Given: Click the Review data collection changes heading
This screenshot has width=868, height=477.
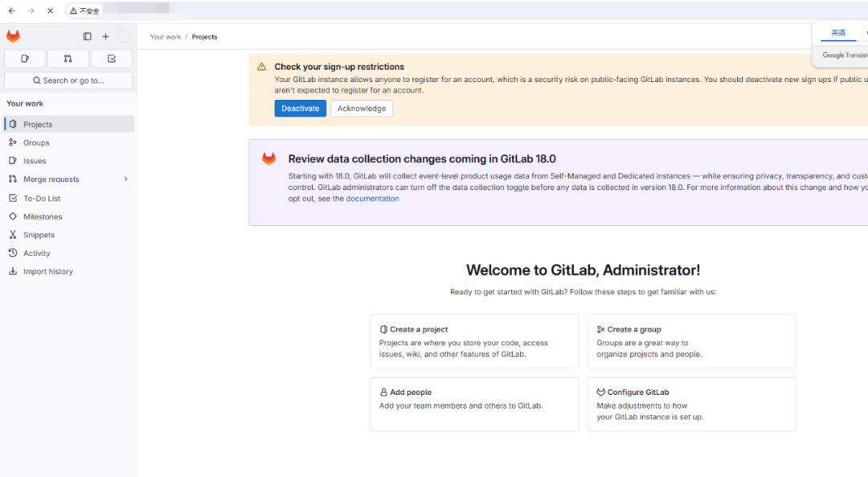Looking at the screenshot, I should coord(422,159).
